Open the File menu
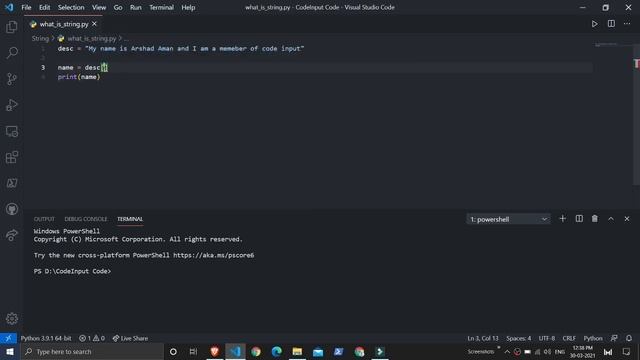 pos(26,7)
